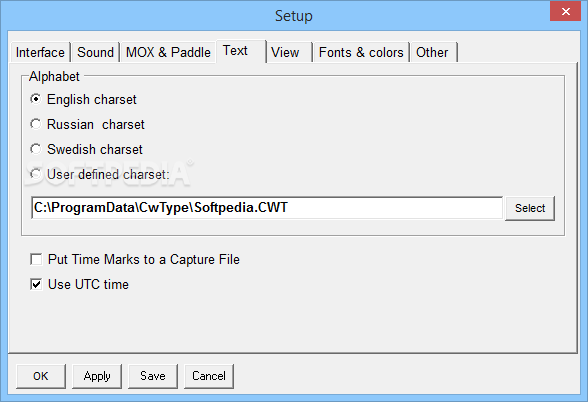Viewport: 588px width, 402px height.
Task: Select Swedish charset radio button
Action: [x=36, y=149]
